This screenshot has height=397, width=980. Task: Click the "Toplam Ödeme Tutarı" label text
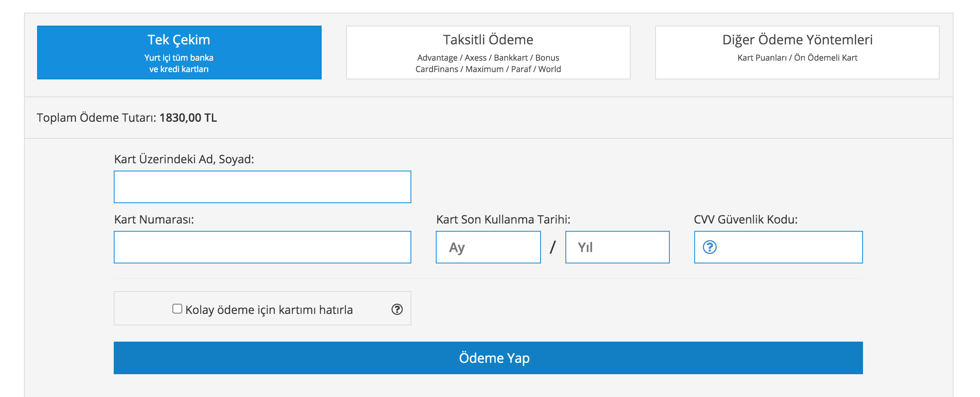pos(96,118)
